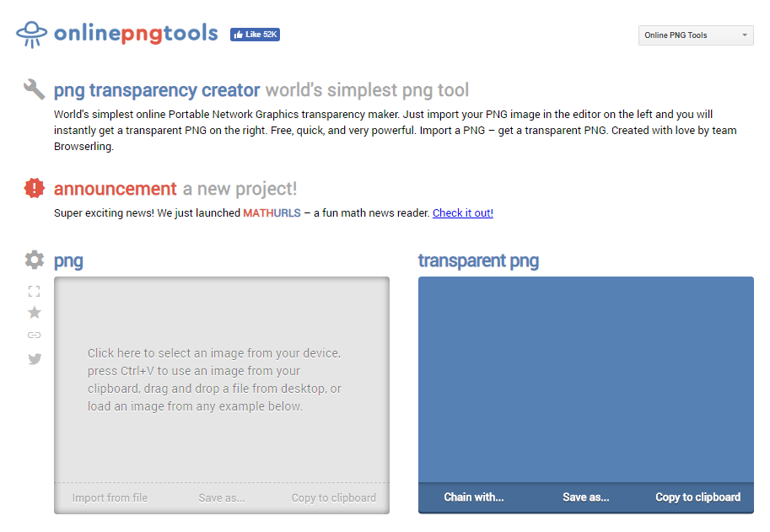This screenshot has width=770, height=532.
Task: Copy the transparent png to clipboard
Action: pos(697,497)
